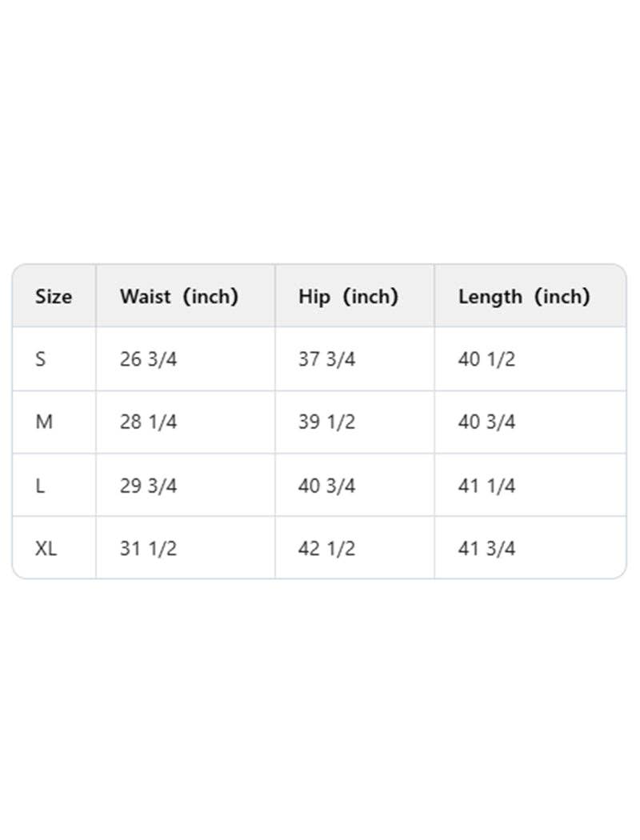Select the Waist (inch) column header

(179, 297)
